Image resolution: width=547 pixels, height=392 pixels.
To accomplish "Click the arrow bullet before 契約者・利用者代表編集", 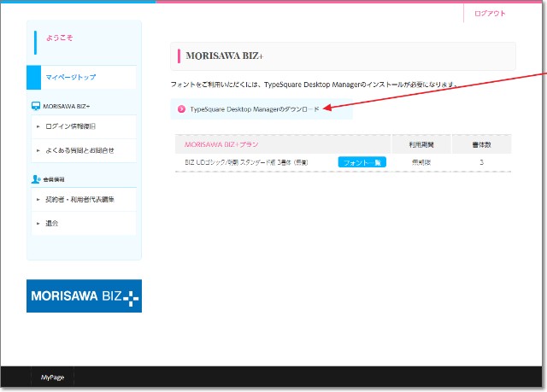I will (38, 199).
